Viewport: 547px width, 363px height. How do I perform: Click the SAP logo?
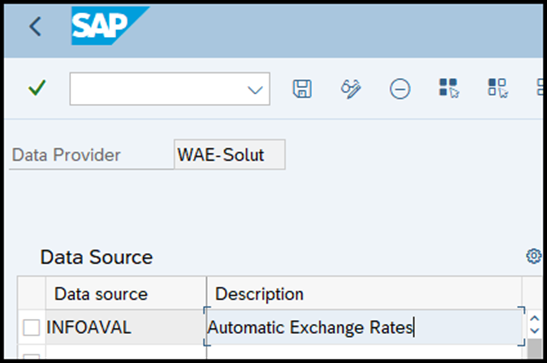point(110,25)
